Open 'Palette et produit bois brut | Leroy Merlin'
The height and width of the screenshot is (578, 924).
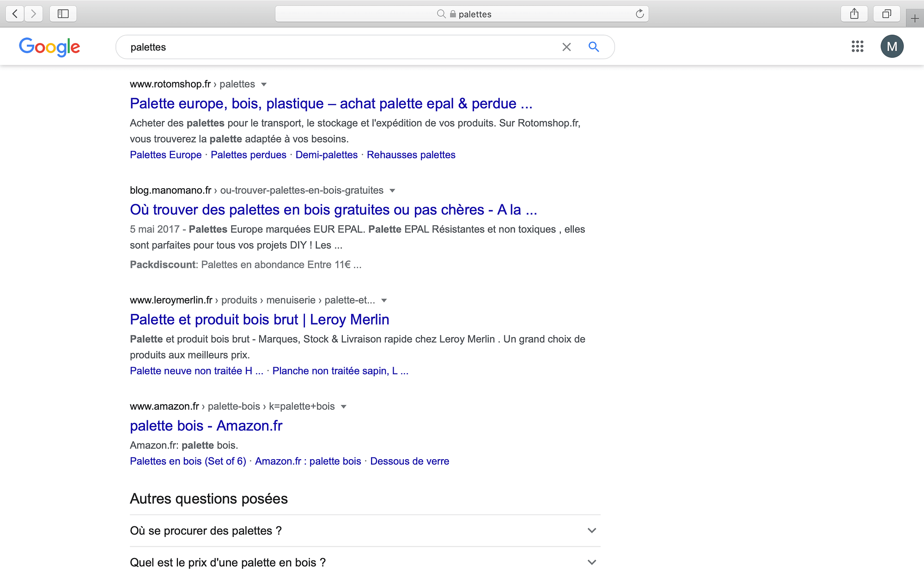point(260,320)
